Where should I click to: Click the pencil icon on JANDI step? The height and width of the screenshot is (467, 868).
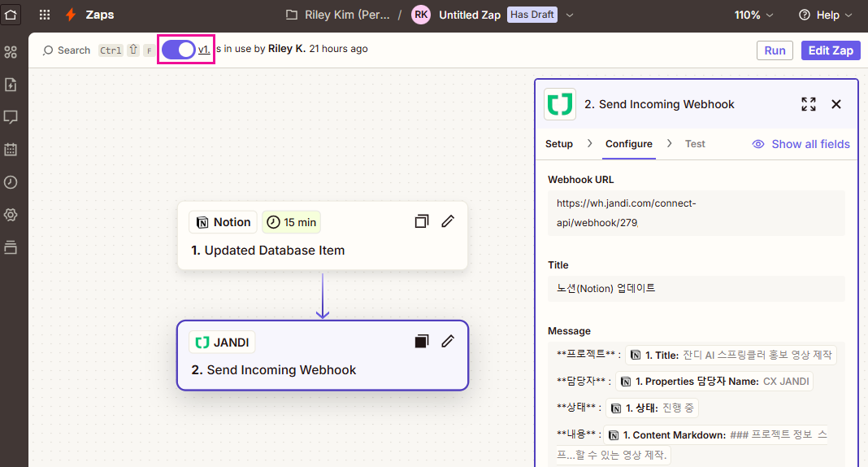[448, 341]
